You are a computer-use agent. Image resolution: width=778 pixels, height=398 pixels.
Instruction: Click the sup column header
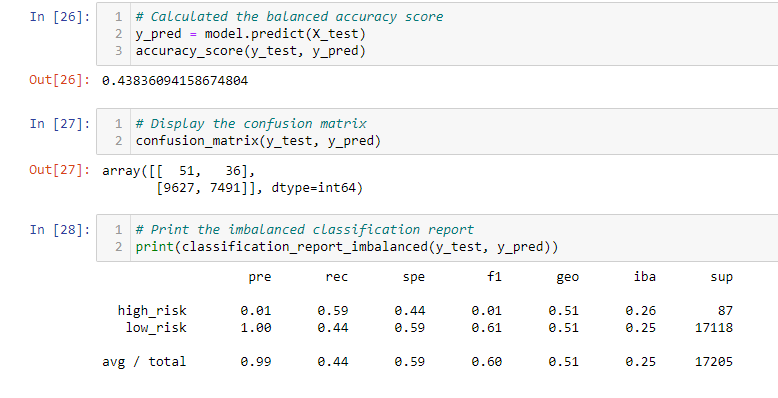coord(721,277)
